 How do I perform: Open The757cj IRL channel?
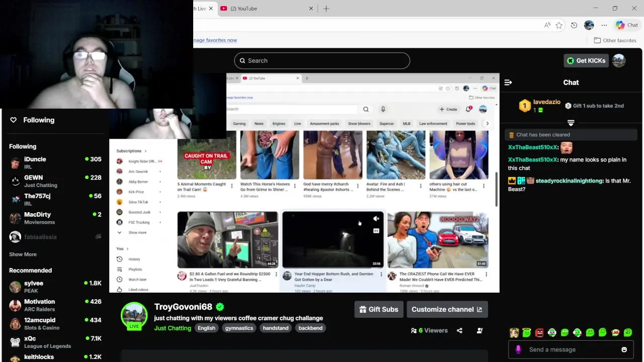pyautogui.click(x=55, y=200)
